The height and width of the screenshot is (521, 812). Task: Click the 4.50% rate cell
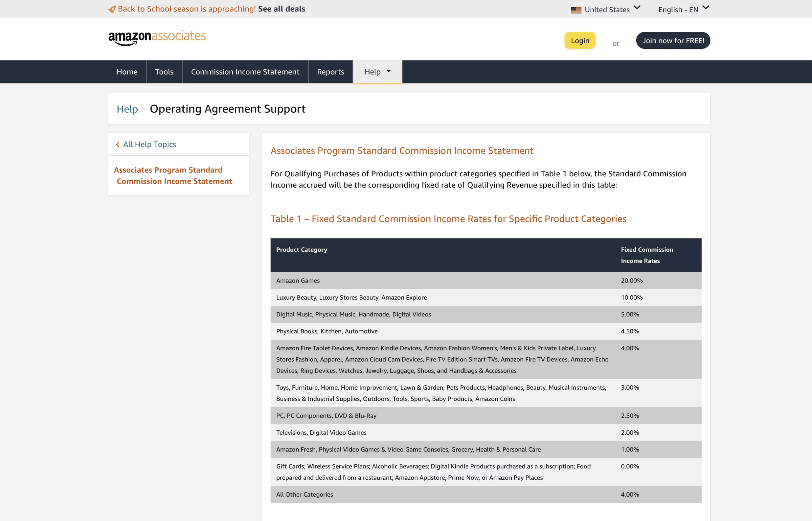(630, 331)
